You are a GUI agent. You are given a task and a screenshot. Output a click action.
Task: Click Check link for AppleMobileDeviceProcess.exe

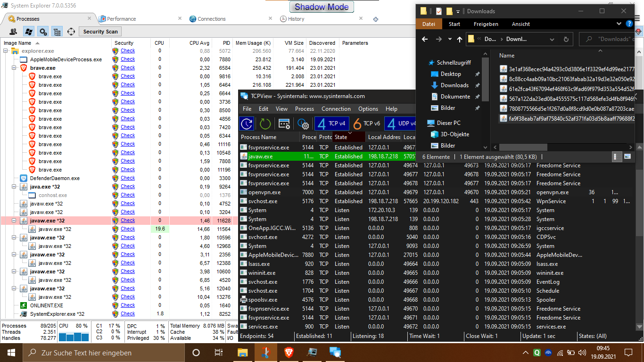[x=128, y=59]
